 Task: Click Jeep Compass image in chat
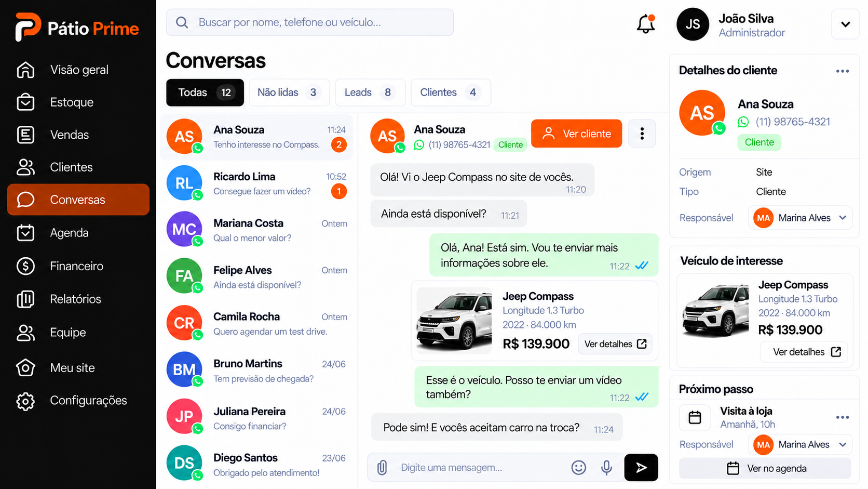[x=454, y=321]
